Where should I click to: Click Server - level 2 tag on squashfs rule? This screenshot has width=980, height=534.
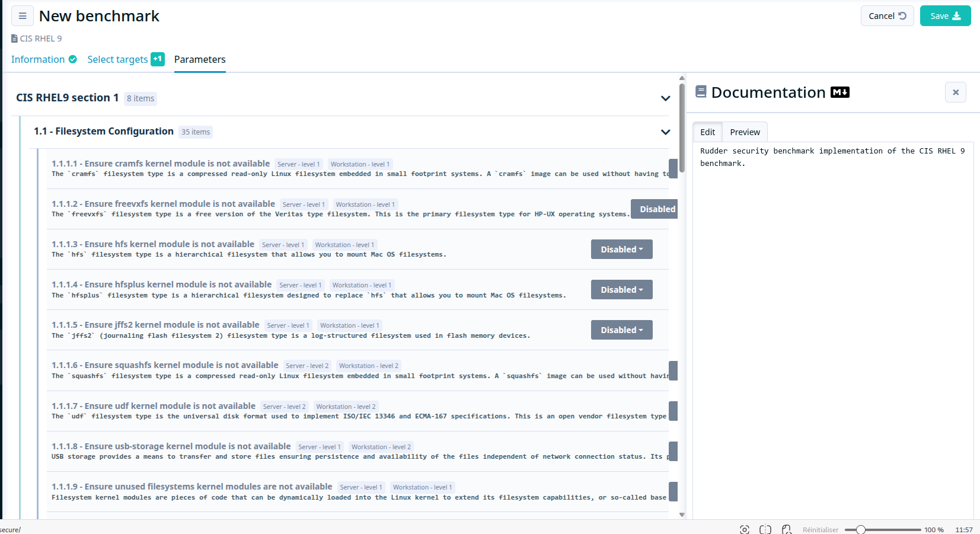(x=307, y=366)
